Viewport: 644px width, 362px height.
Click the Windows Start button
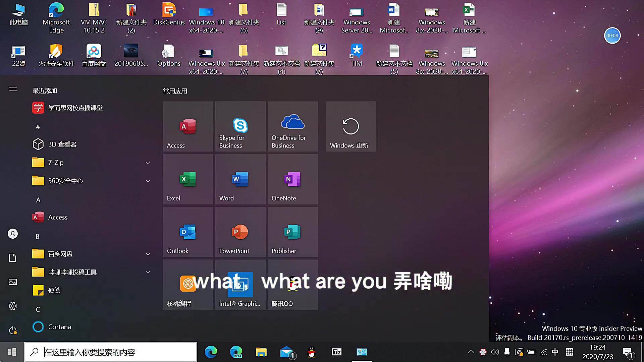[x=12, y=352]
